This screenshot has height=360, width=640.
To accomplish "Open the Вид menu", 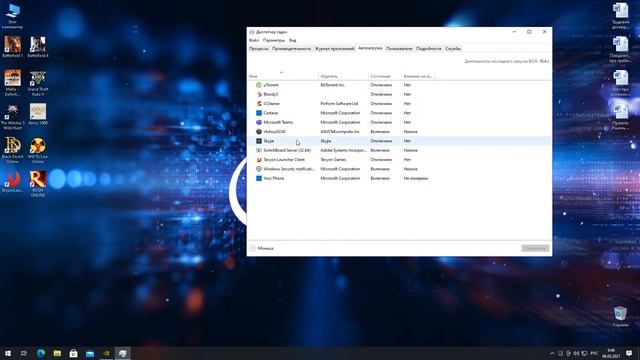I will point(293,40).
